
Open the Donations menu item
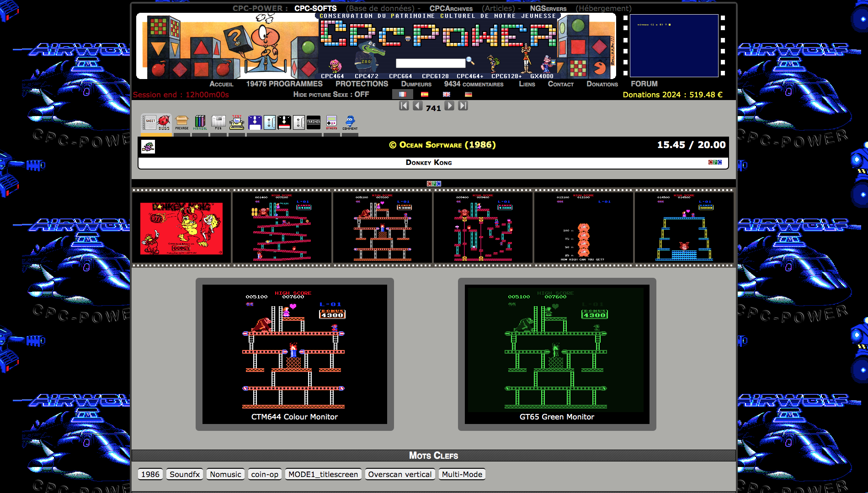(x=602, y=84)
